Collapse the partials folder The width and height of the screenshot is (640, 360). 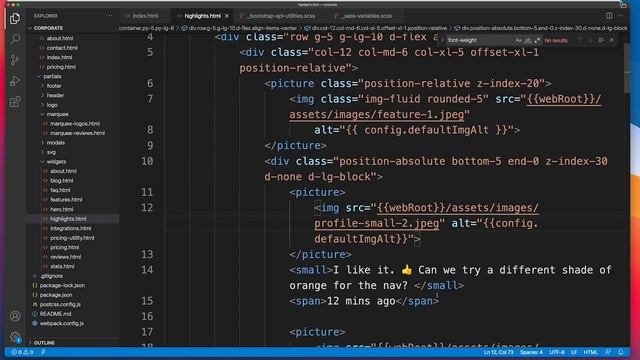coord(52,76)
